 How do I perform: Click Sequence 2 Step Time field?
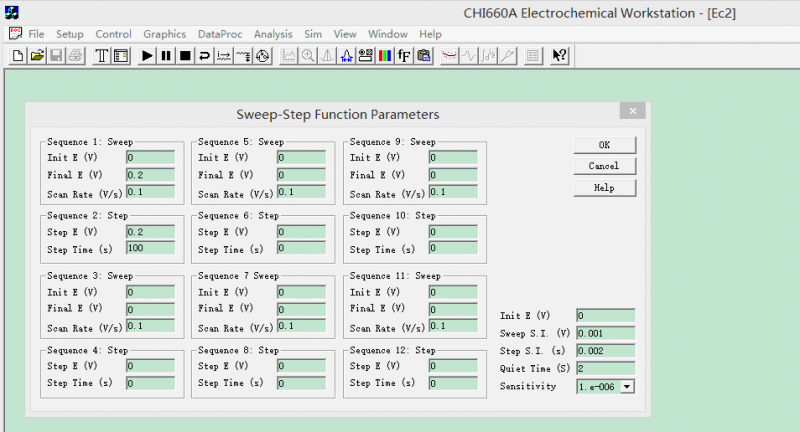(150, 247)
